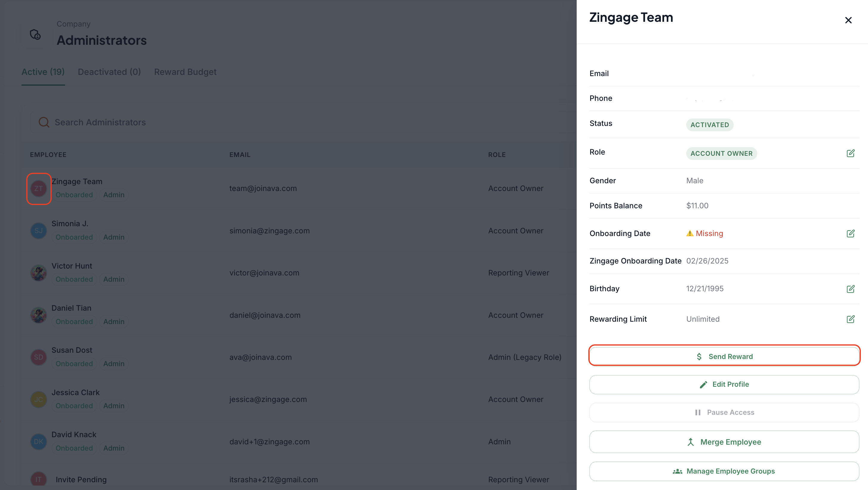Click the Pause Access button

coord(724,412)
